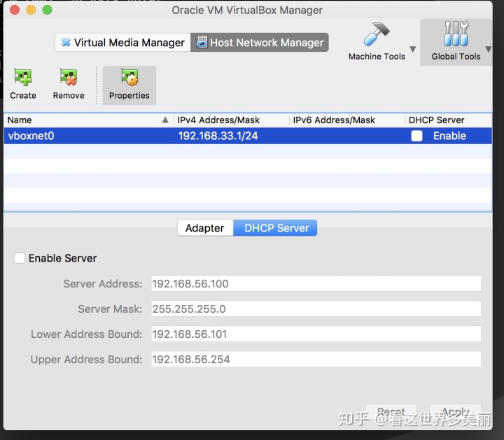Click the Remove network adapter icon

click(x=69, y=78)
